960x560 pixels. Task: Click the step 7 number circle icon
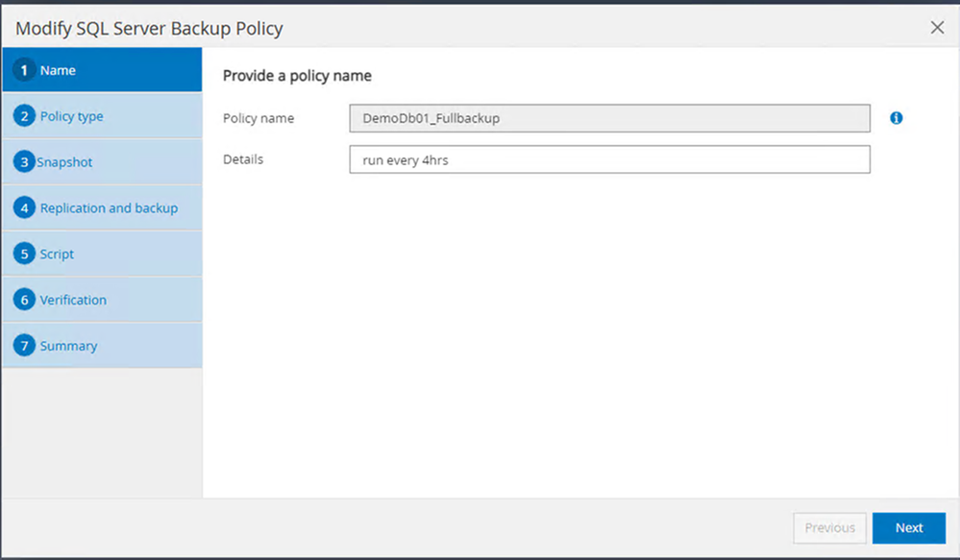coord(24,346)
